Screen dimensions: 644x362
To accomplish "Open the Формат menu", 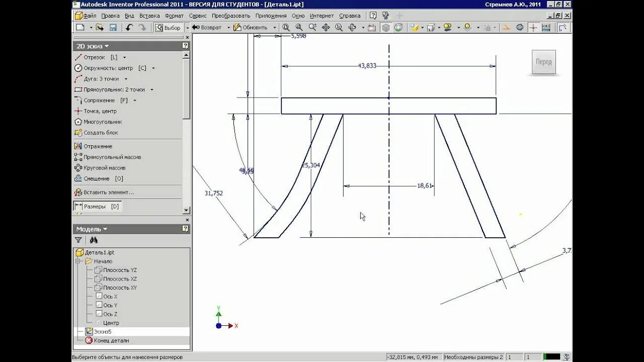I will click(174, 16).
